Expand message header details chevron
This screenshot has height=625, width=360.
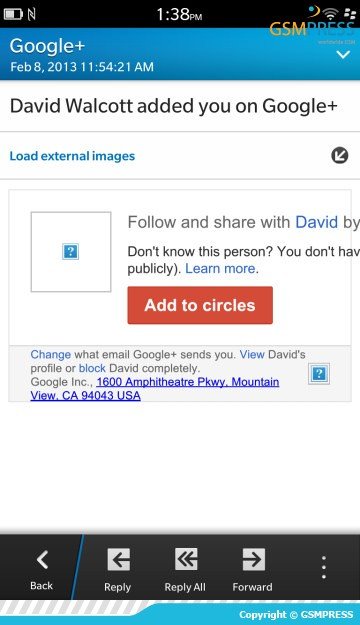tap(343, 54)
